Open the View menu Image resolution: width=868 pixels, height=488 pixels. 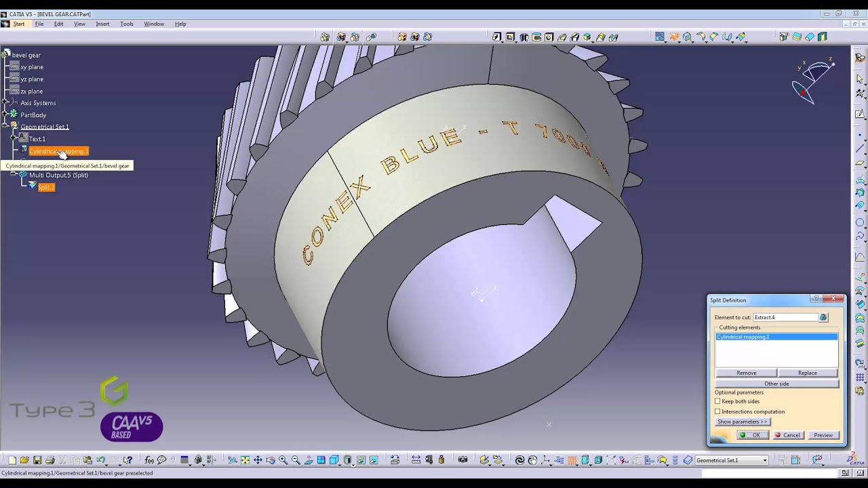tap(79, 24)
